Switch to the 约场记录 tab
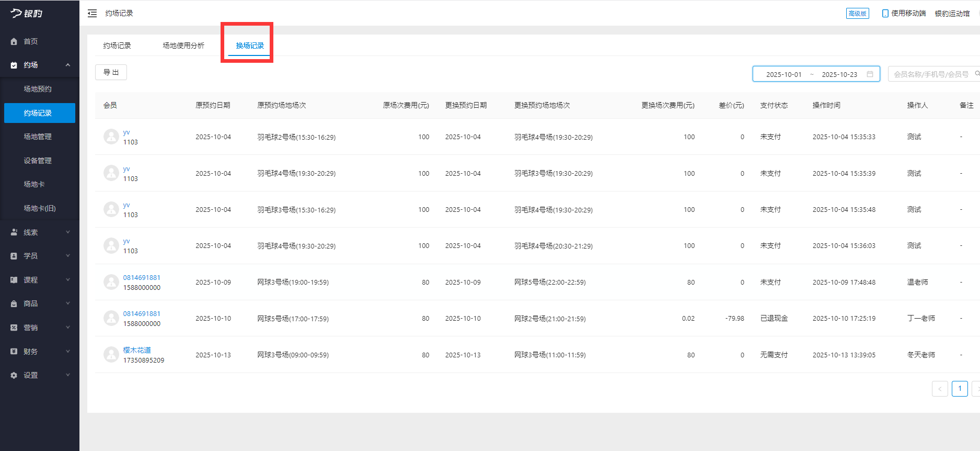 pos(117,46)
